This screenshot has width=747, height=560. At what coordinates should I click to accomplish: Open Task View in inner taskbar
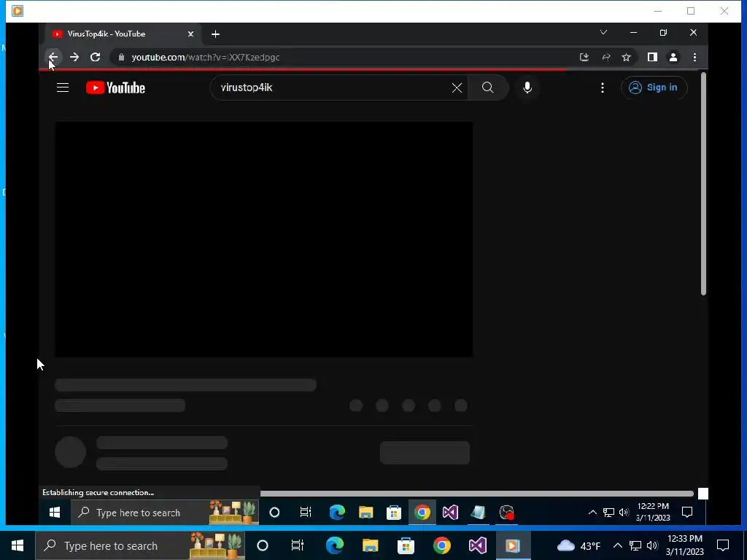tap(306, 513)
